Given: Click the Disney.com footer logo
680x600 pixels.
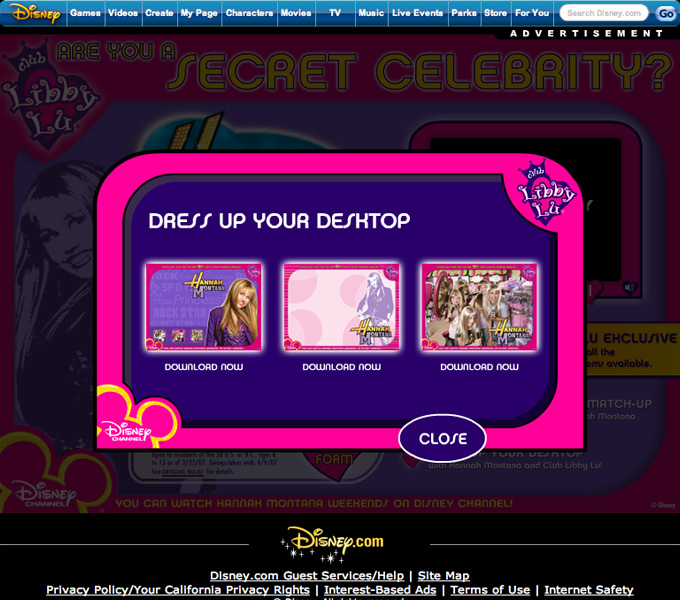Looking at the screenshot, I should tap(333, 545).
